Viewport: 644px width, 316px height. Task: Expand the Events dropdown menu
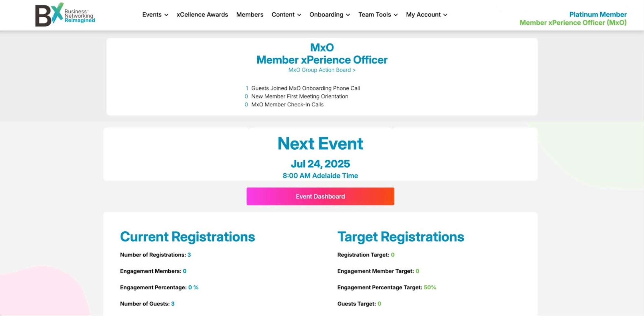(x=155, y=15)
